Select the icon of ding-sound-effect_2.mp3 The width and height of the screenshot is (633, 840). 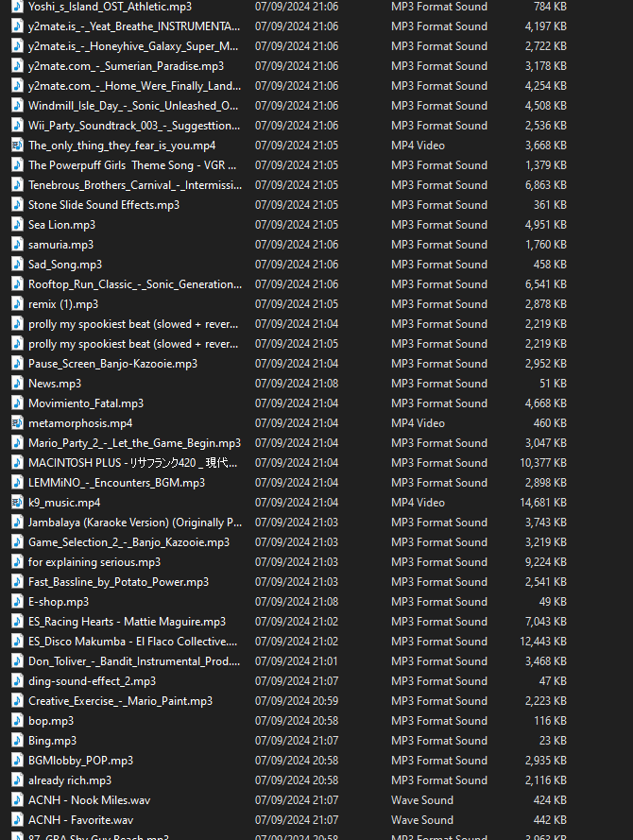pos(17,680)
